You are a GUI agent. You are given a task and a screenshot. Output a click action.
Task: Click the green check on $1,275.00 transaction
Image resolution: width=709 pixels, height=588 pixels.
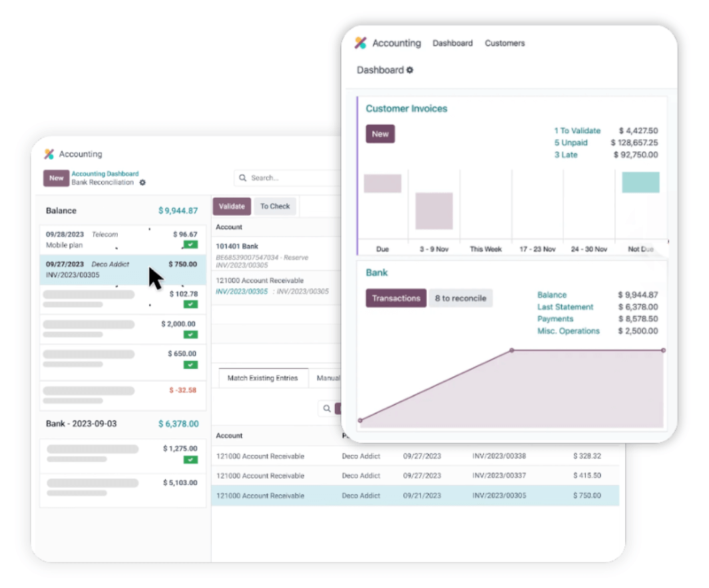coord(191,459)
